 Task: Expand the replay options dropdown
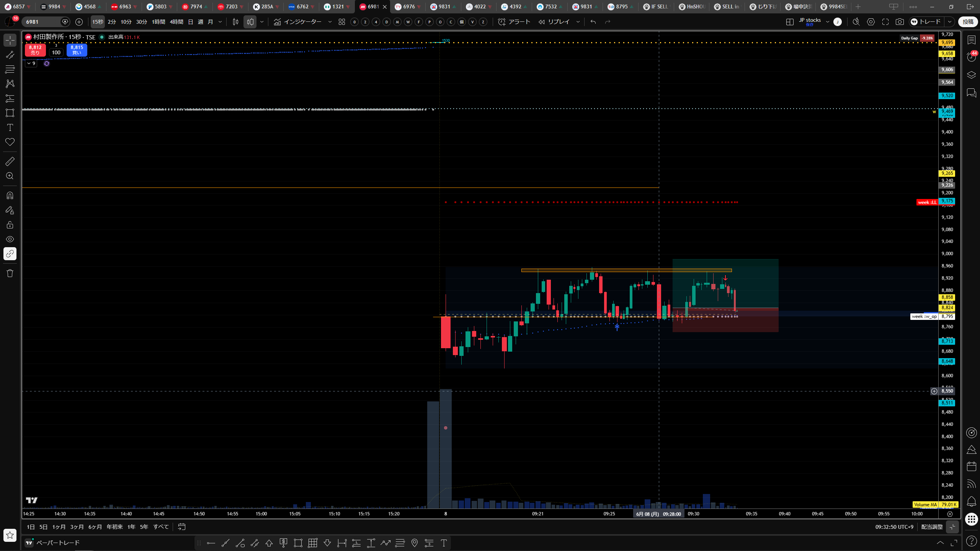(578, 22)
